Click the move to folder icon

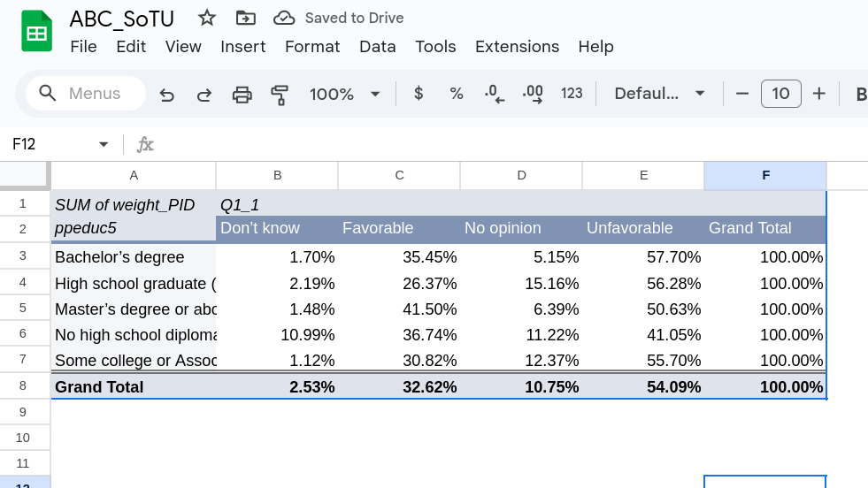click(x=245, y=18)
